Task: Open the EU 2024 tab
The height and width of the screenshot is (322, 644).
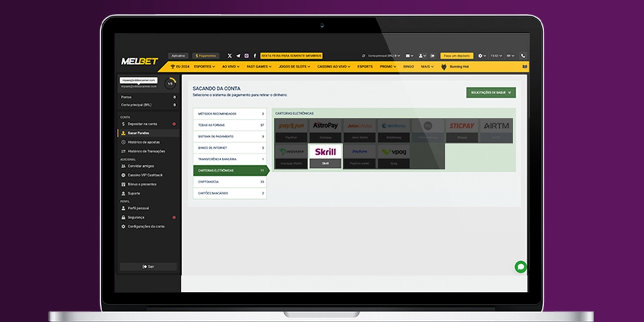Action: tap(180, 67)
